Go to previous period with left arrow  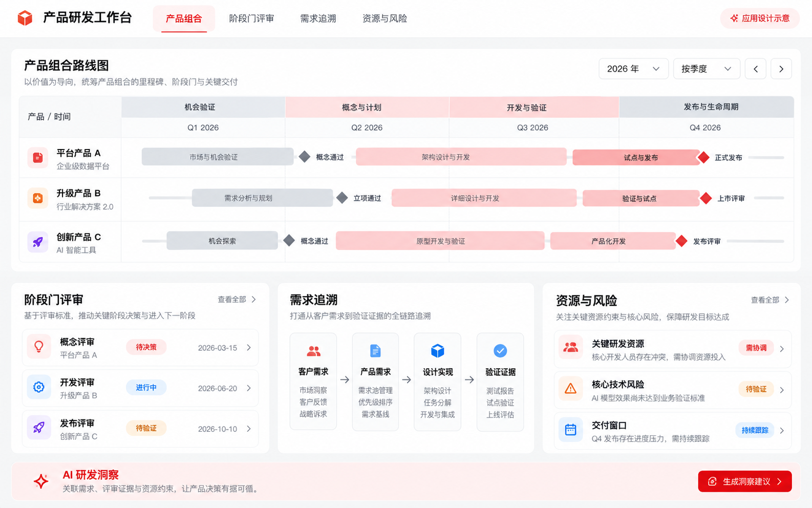point(756,69)
